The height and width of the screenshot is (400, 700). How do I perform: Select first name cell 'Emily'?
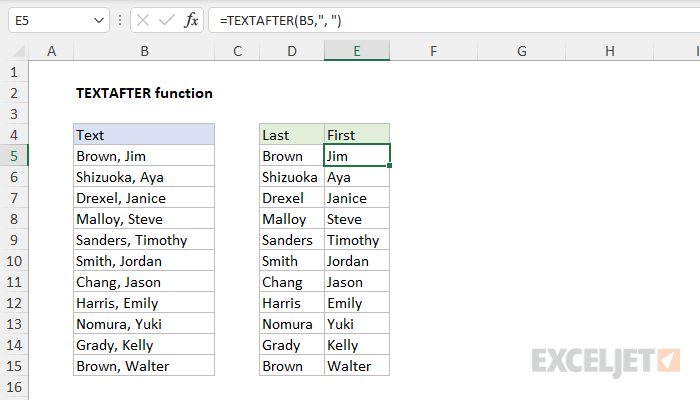pos(357,303)
